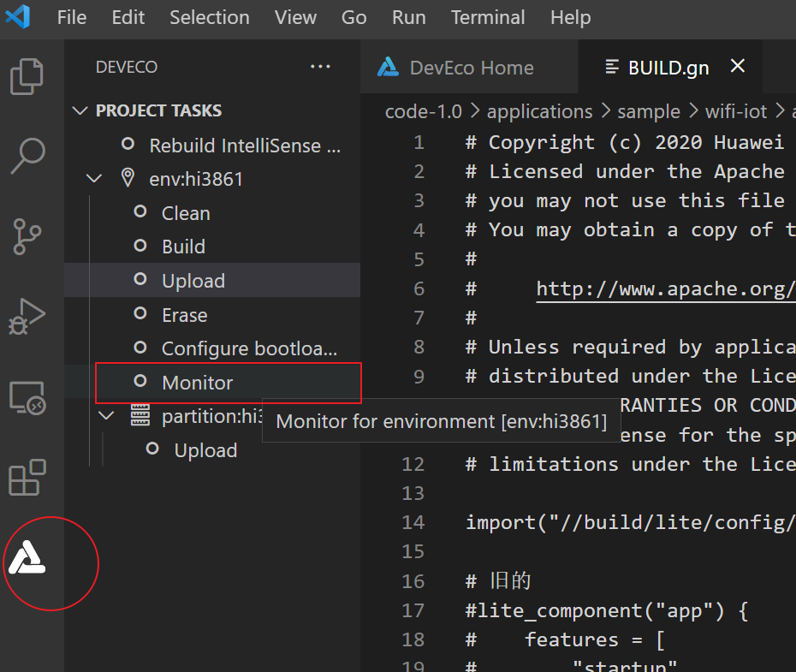Collapse the env:hi3861 tree node
The height and width of the screenshot is (672, 796).
click(93, 179)
